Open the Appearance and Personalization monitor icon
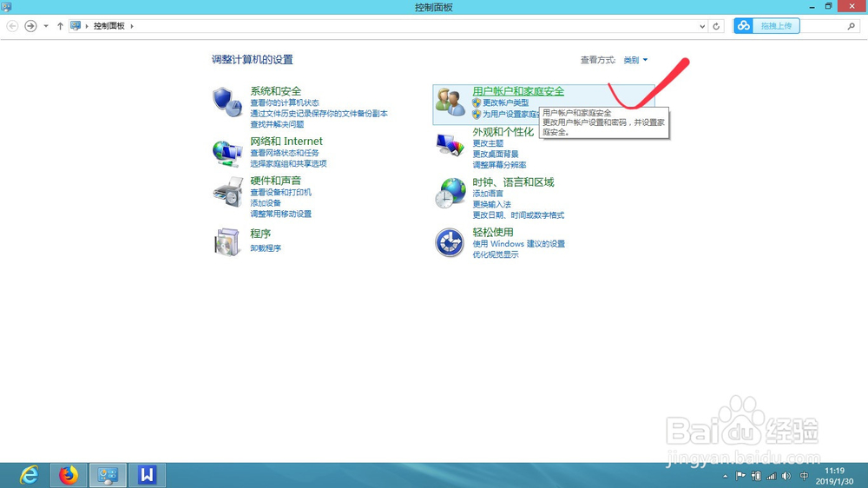Screen dimensions: 868x488 click(450, 145)
